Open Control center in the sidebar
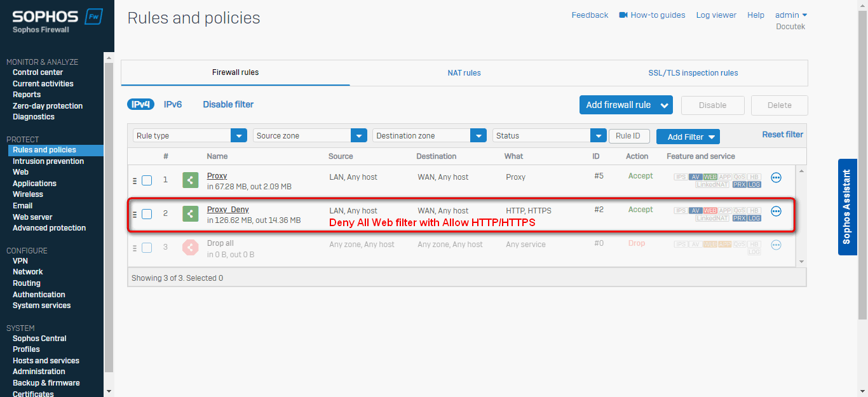The height and width of the screenshot is (397, 868). tap(38, 72)
